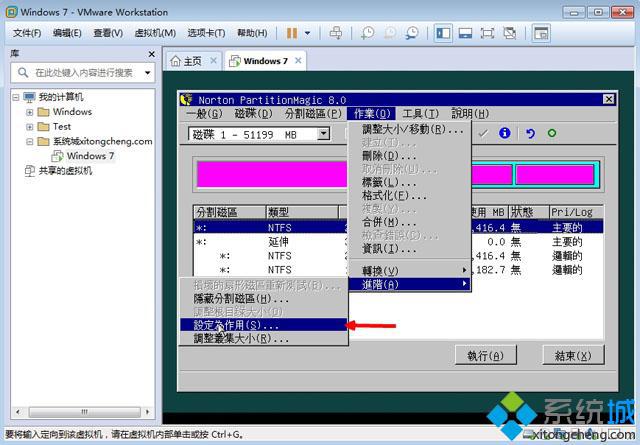Choose 調整大小/移動(R) menu entry
The width and height of the screenshot is (640, 445).
409,129
